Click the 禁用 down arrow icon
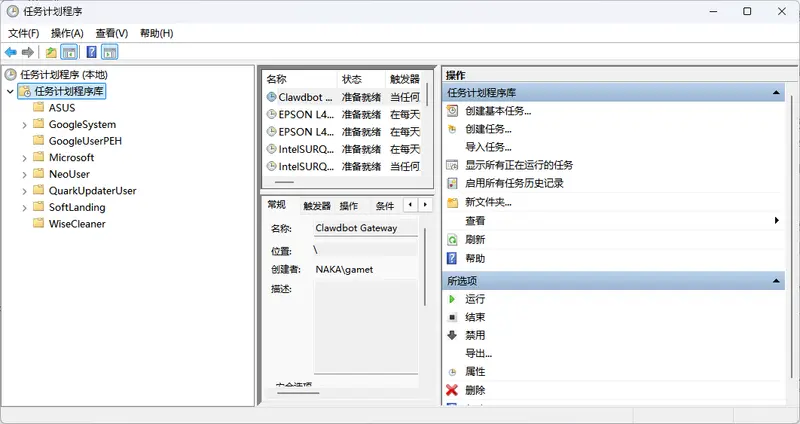Screen dimensions: 800x424 point(452,335)
